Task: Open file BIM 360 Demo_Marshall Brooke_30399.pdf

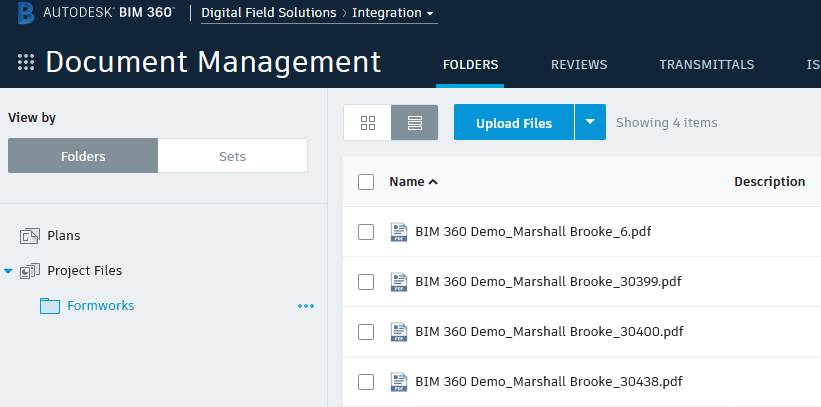Action: (x=548, y=282)
